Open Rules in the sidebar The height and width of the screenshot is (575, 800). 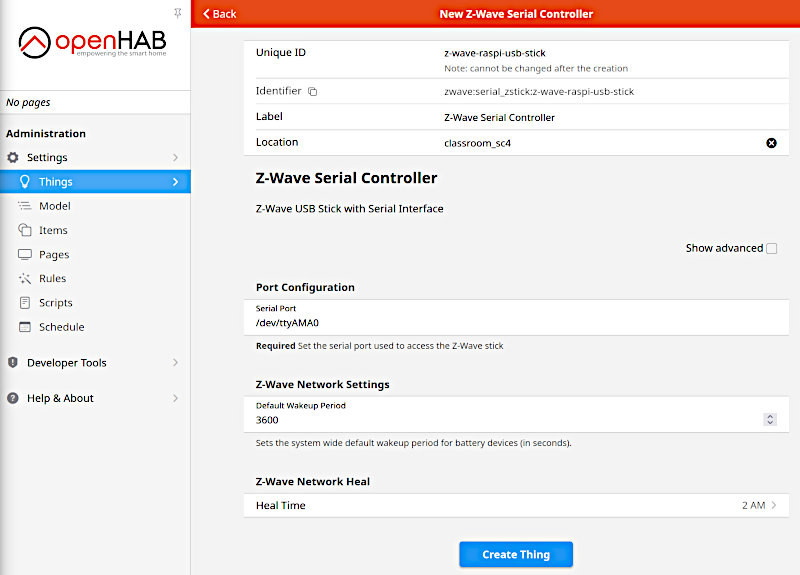pyautogui.click(x=95, y=279)
